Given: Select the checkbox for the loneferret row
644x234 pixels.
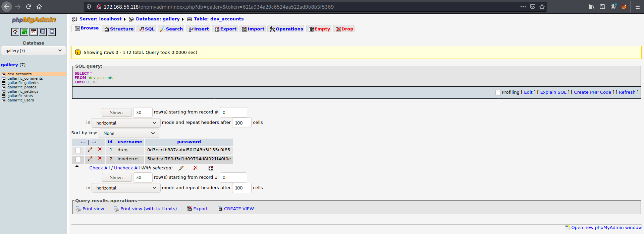Looking at the screenshot, I should point(78,159).
